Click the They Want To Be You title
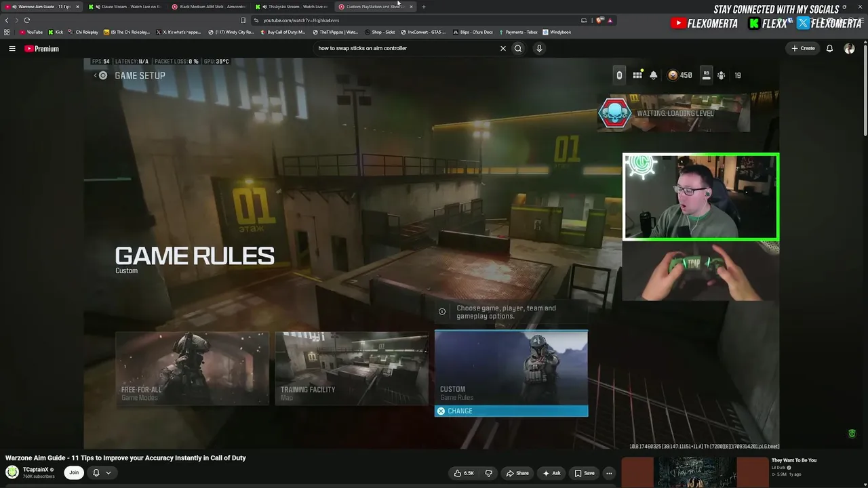 point(794,461)
